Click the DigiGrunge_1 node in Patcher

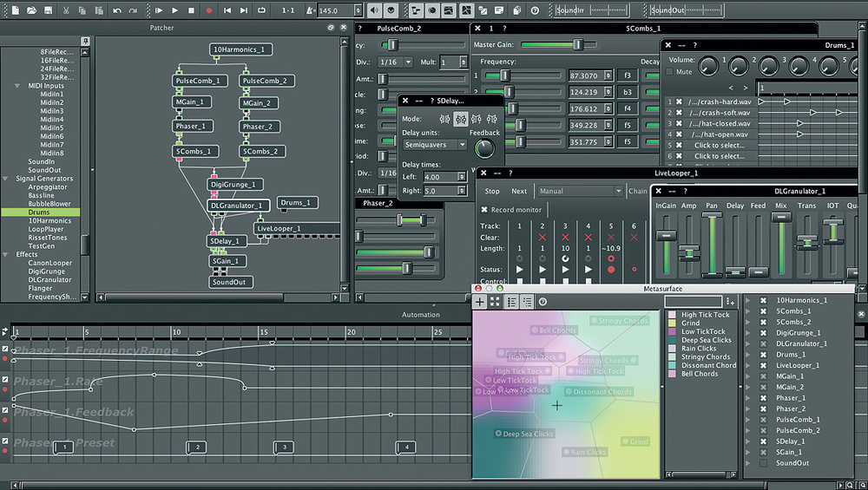click(x=235, y=184)
